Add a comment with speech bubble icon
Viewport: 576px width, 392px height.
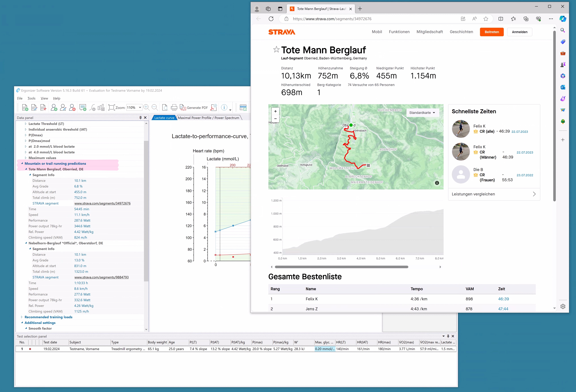[83, 107]
